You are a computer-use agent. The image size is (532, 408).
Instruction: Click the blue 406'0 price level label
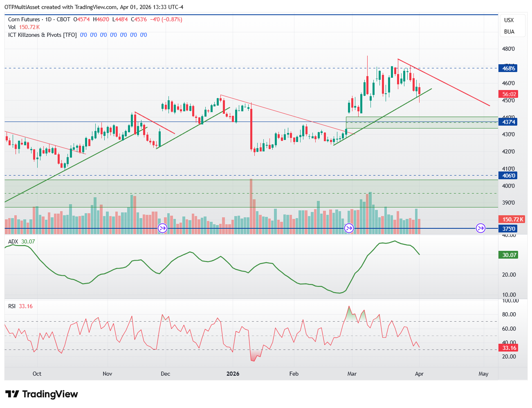click(509, 176)
